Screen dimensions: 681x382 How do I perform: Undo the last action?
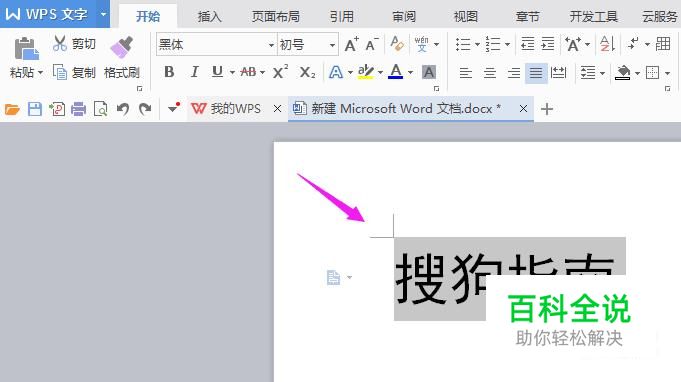click(123, 109)
